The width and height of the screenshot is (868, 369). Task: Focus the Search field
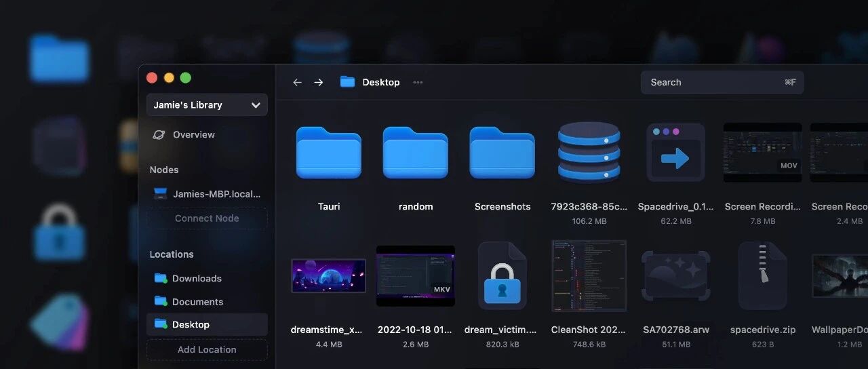tap(722, 82)
